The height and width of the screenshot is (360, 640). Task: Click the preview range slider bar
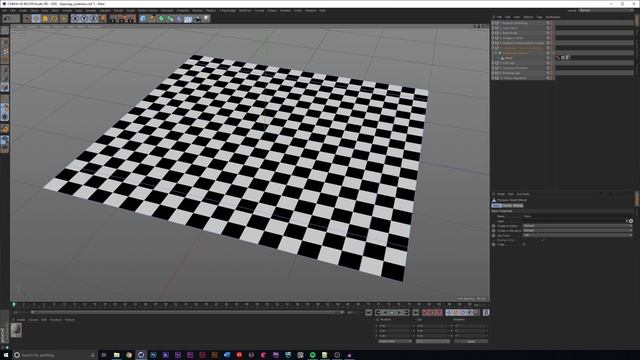(186, 312)
